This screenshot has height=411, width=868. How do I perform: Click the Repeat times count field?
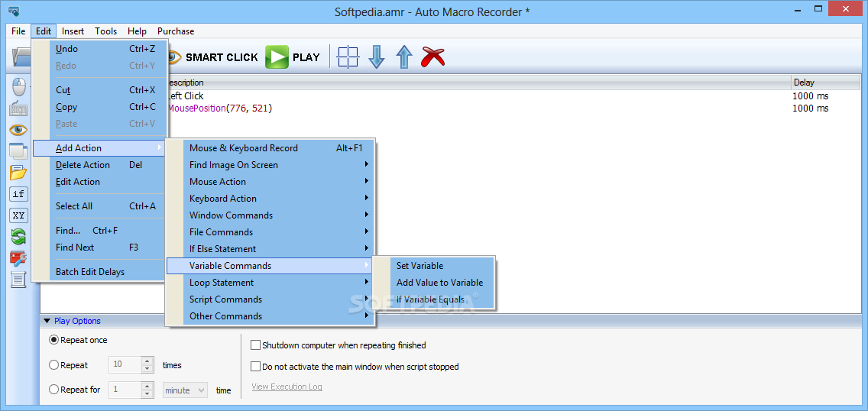coord(125,365)
